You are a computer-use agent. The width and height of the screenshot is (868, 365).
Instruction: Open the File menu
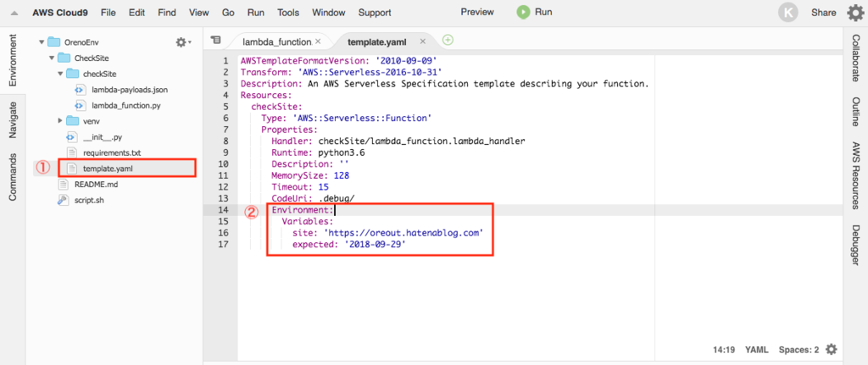(108, 12)
